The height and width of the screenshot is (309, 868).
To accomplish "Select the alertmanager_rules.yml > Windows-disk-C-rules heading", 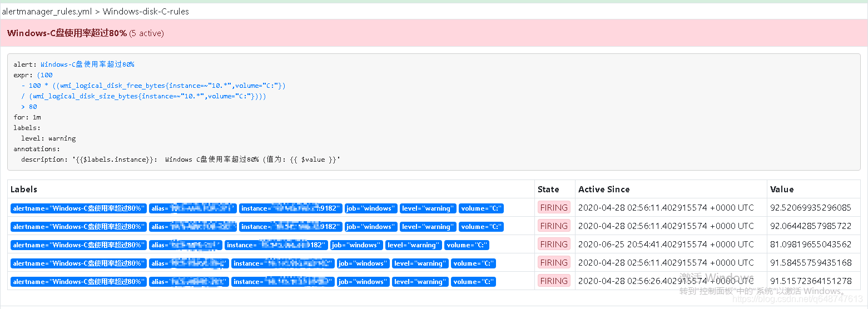I will point(96,11).
